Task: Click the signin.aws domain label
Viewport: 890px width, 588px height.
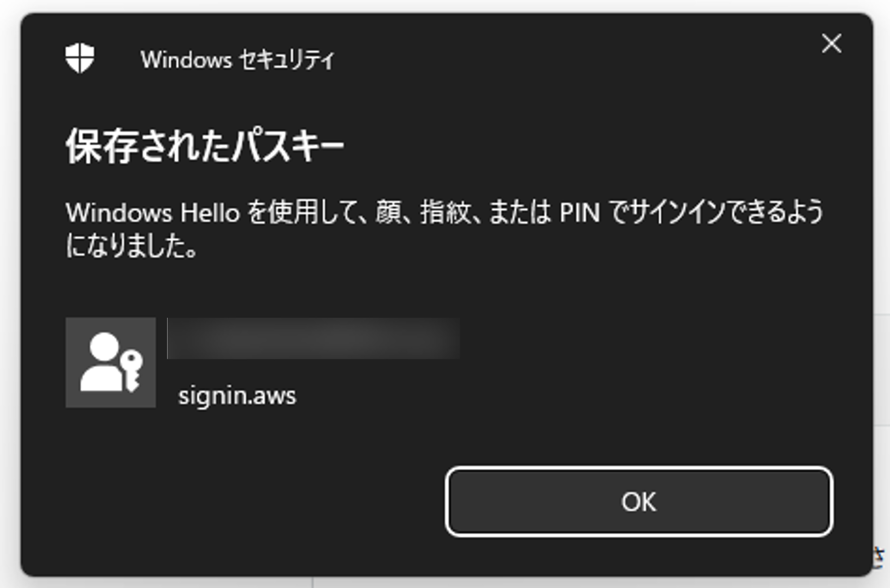Action: 237,396
